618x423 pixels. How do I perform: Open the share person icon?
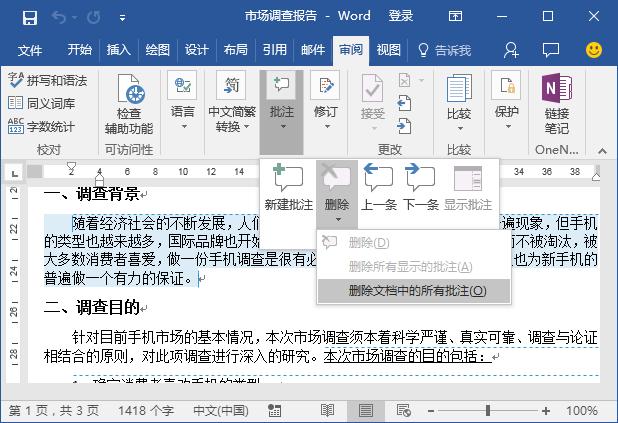pyautogui.click(x=511, y=50)
